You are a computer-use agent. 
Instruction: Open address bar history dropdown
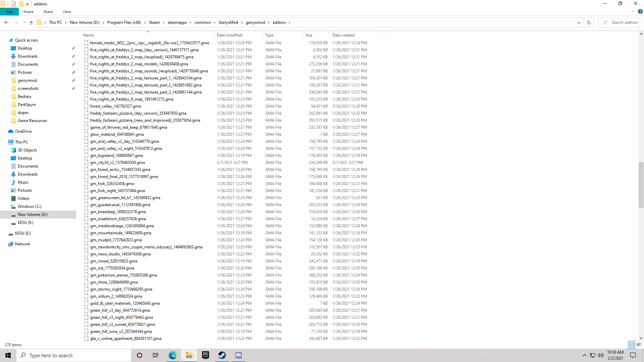579,22
